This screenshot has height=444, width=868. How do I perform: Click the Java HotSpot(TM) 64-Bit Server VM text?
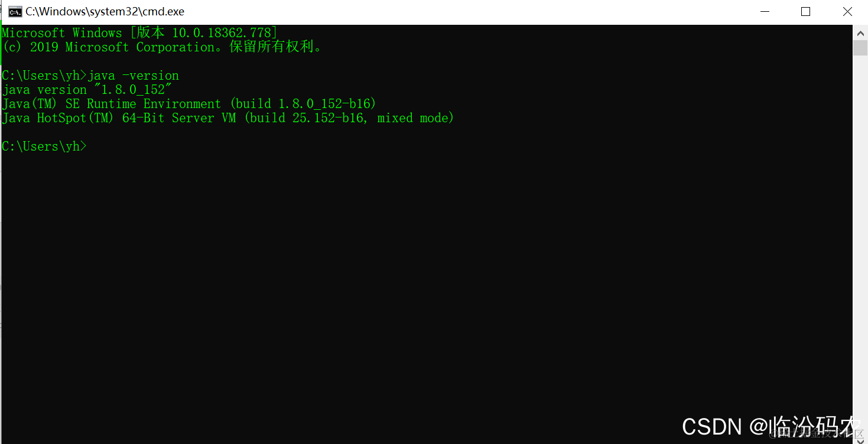119,118
